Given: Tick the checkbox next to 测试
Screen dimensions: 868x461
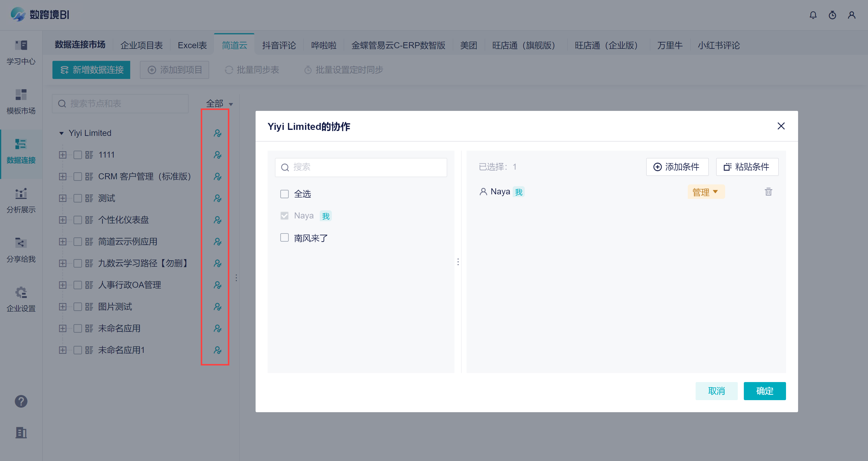Looking at the screenshot, I should pos(77,198).
